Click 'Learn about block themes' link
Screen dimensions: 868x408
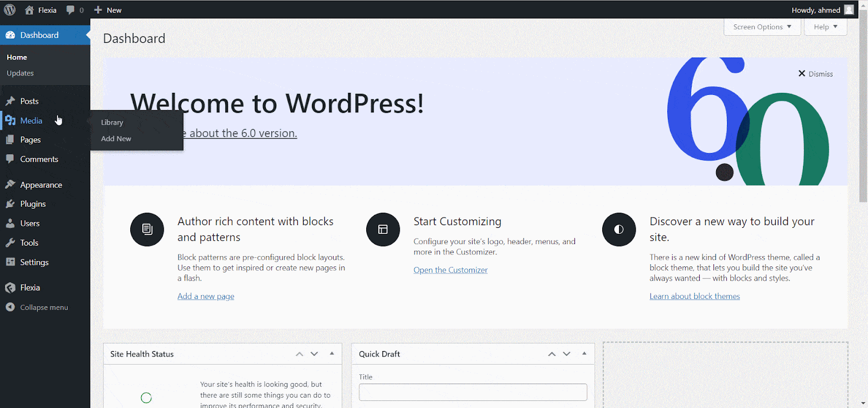(x=694, y=296)
